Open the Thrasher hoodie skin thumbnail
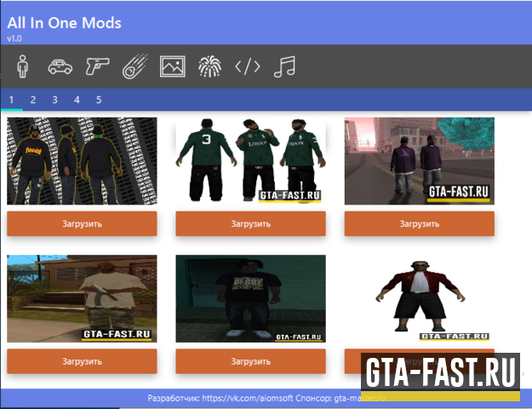Screen dimensions: 532x409 pyautogui.click(x=82, y=161)
